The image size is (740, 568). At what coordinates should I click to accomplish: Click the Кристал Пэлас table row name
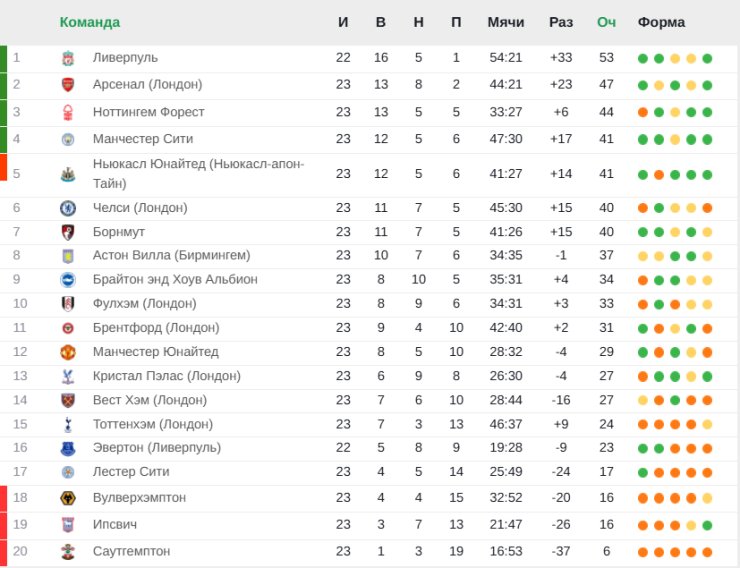tap(167, 376)
